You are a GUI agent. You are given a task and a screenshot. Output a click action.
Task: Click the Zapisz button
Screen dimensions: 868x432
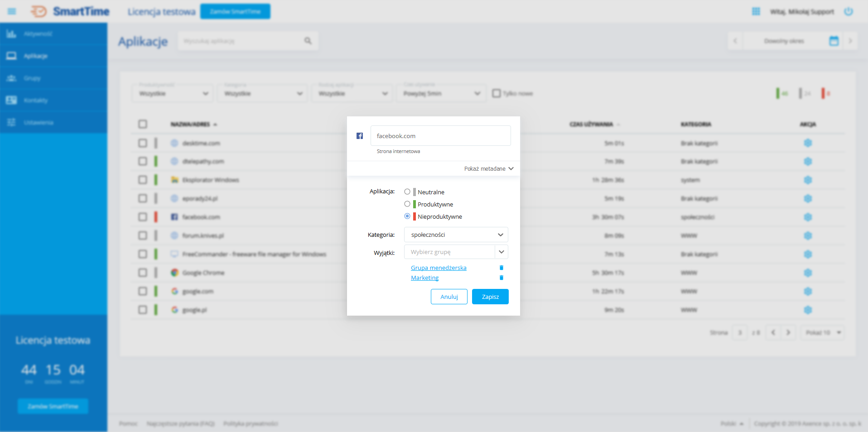(x=490, y=297)
